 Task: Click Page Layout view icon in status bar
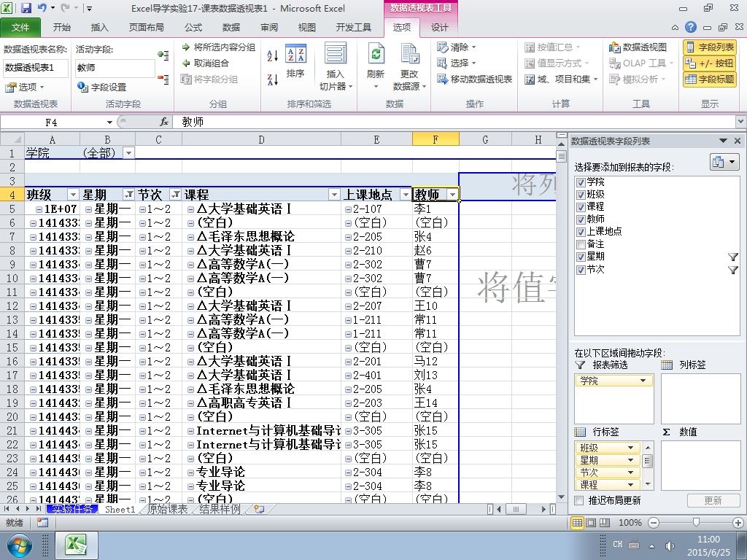tap(591, 523)
